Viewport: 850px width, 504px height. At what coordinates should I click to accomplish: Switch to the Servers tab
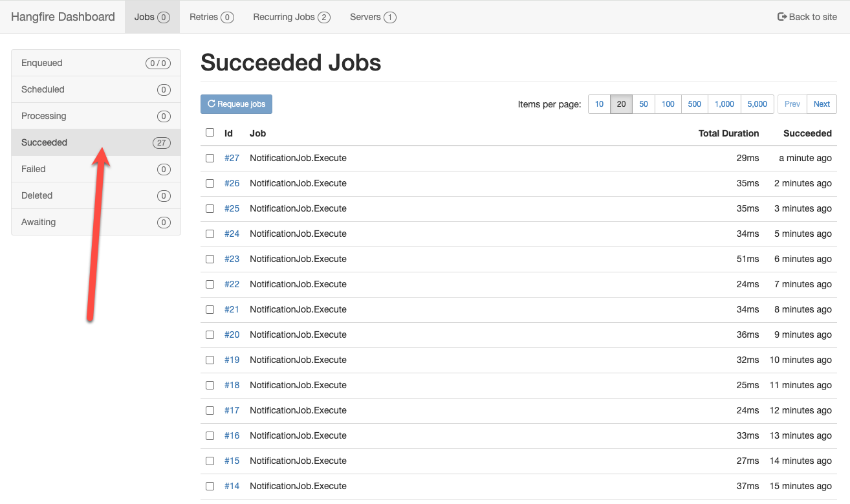pyautogui.click(x=373, y=17)
